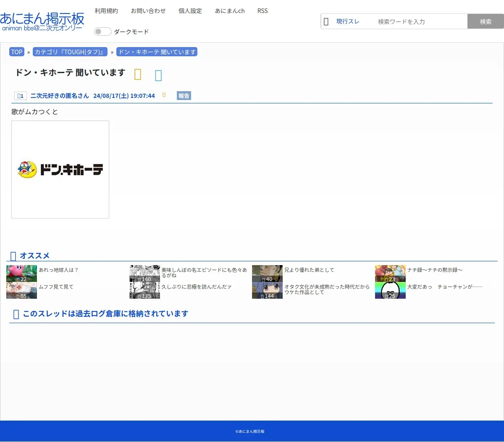Open thumbnail with 65 comments

tap(21, 290)
